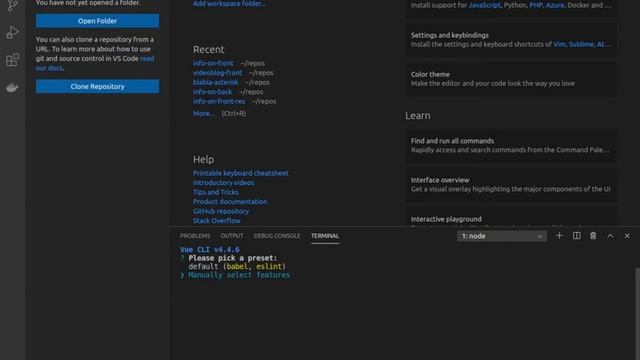640x360 pixels.
Task: Open recent project blabla-asterisk
Action: [216, 82]
